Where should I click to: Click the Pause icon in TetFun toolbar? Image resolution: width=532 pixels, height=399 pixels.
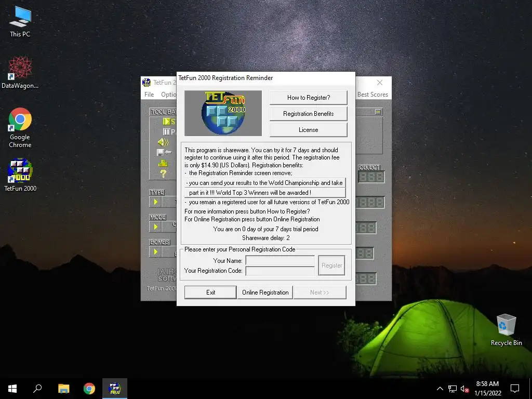(166, 131)
